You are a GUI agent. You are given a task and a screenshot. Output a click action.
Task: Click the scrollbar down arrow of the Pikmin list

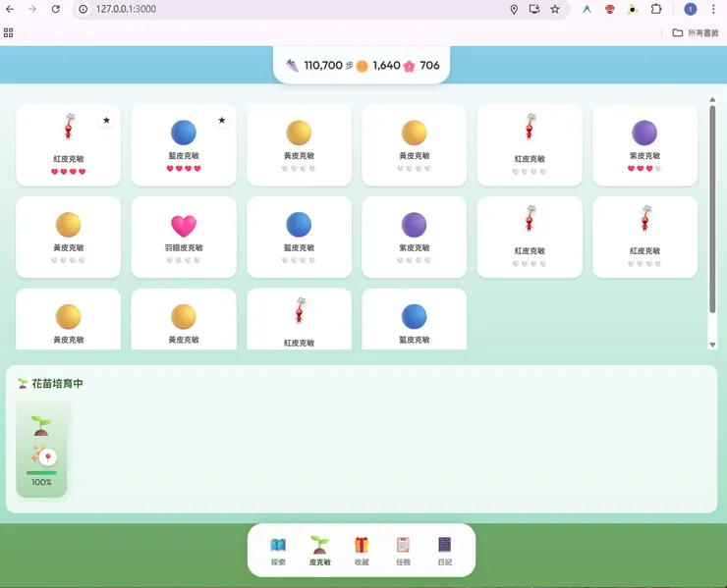(712, 345)
